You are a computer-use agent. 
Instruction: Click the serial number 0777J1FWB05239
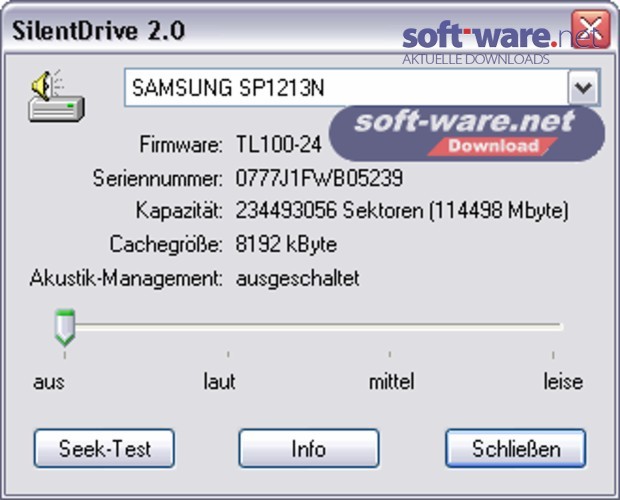[319, 178]
